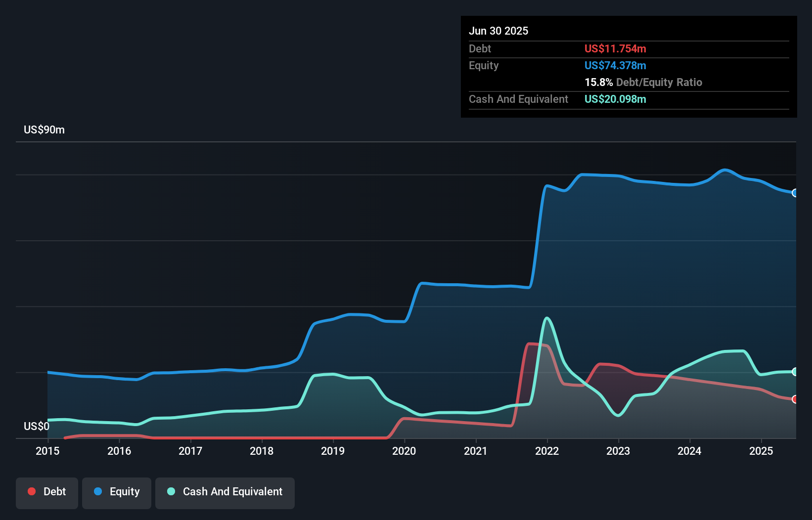The image size is (812, 520).
Task: Click the US$74.378m Equity value
Action: [615, 65]
